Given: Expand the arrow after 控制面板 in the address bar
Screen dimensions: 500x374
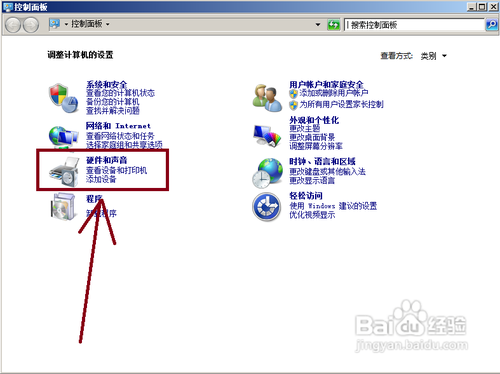Looking at the screenshot, I should point(108,24).
